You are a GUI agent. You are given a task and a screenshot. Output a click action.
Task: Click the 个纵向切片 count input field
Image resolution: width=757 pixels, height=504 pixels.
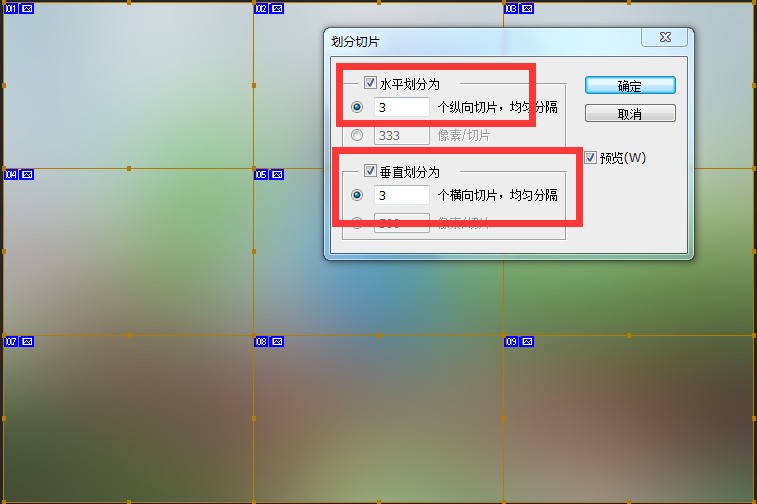(401, 107)
